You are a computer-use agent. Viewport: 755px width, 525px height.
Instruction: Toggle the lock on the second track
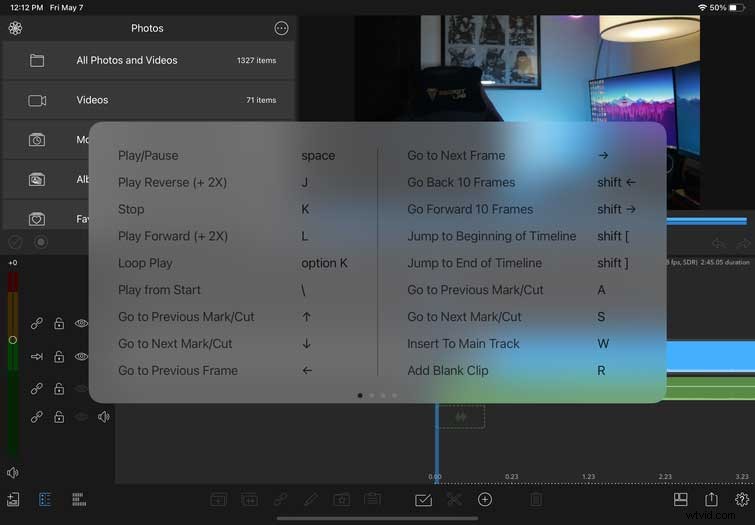(59, 356)
